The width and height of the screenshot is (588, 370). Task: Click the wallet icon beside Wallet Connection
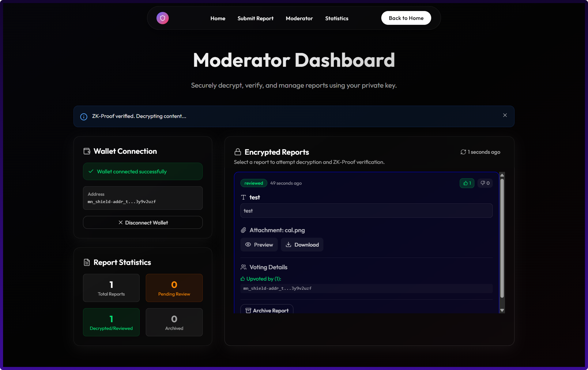coord(87,151)
